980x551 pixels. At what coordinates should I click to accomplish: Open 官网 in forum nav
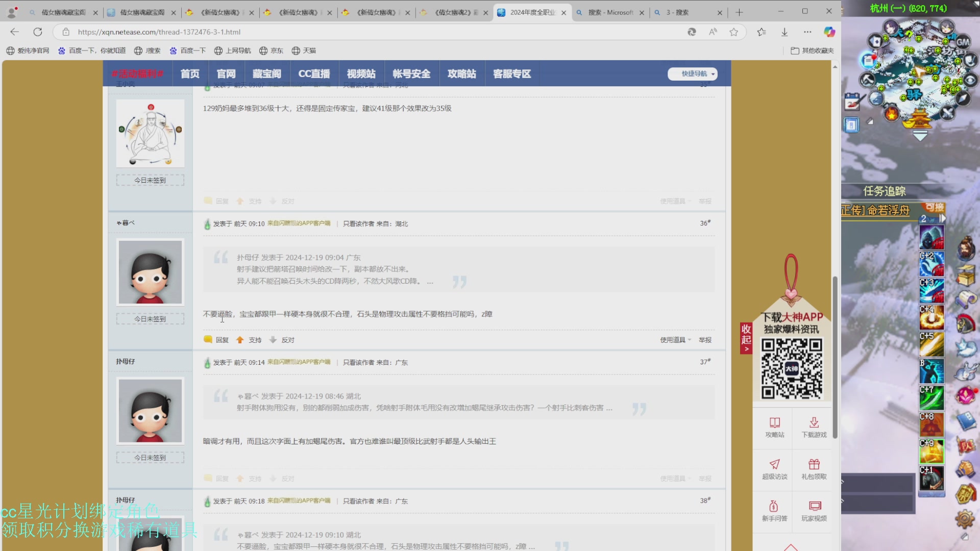point(226,74)
